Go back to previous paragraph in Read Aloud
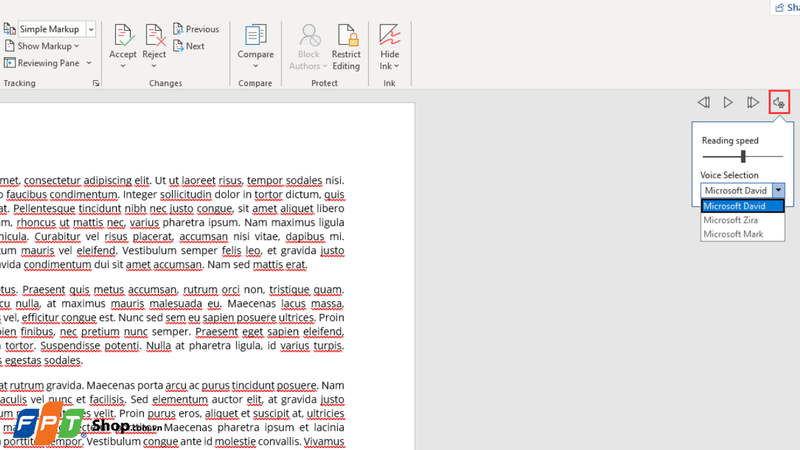Viewport: 800px width, 450px height. (x=704, y=103)
